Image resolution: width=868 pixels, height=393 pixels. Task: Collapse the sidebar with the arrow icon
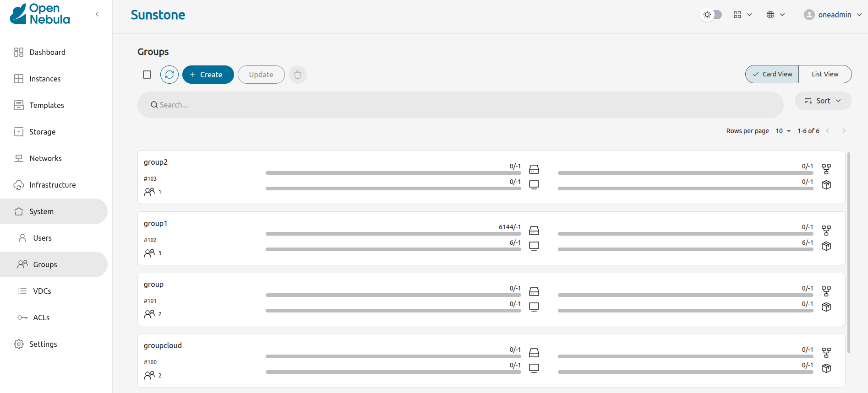(97, 14)
